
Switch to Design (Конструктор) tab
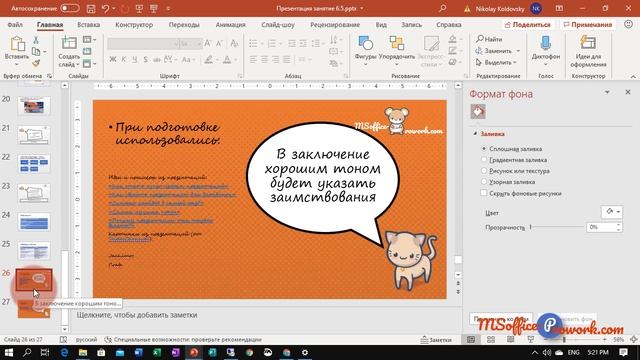(x=134, y=25)
